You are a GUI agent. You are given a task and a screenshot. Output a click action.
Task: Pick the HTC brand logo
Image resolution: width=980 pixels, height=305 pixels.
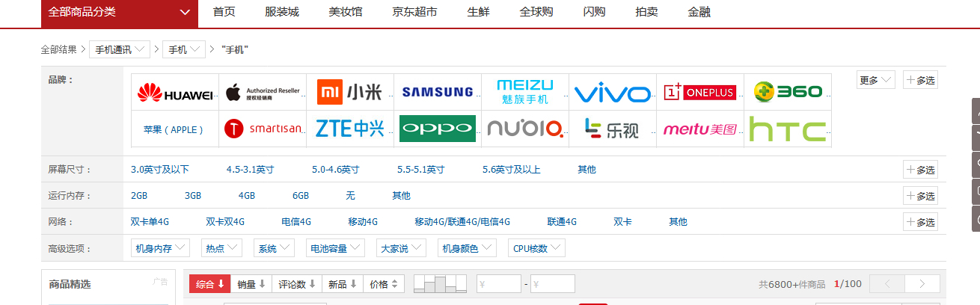[788, 129]
